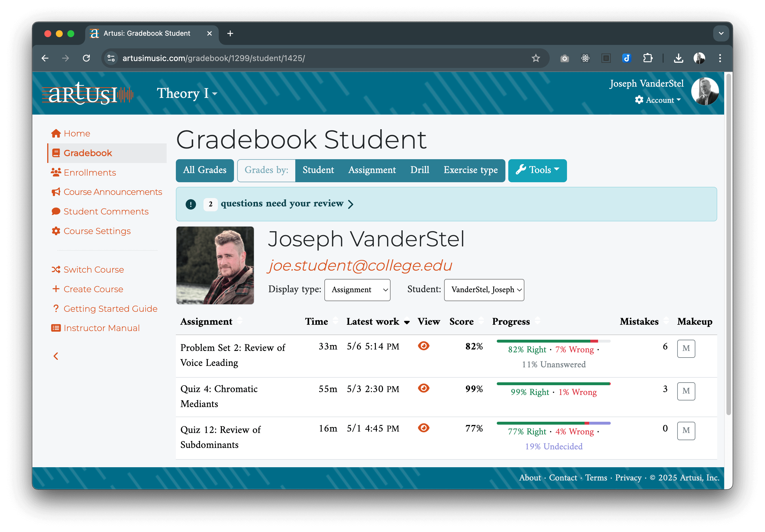765x532 pixels.
Task: Sort table by Latest work column
Action: pos(378,322)
